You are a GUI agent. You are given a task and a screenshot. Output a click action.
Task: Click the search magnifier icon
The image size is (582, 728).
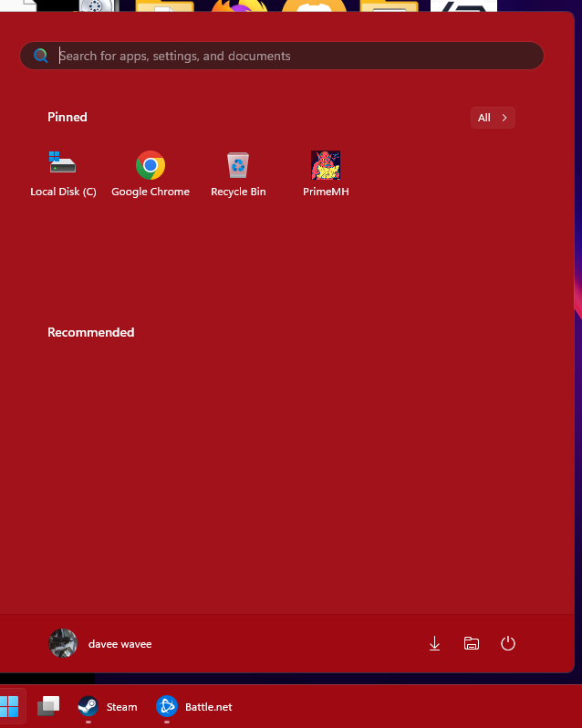[x=41, y=56]
